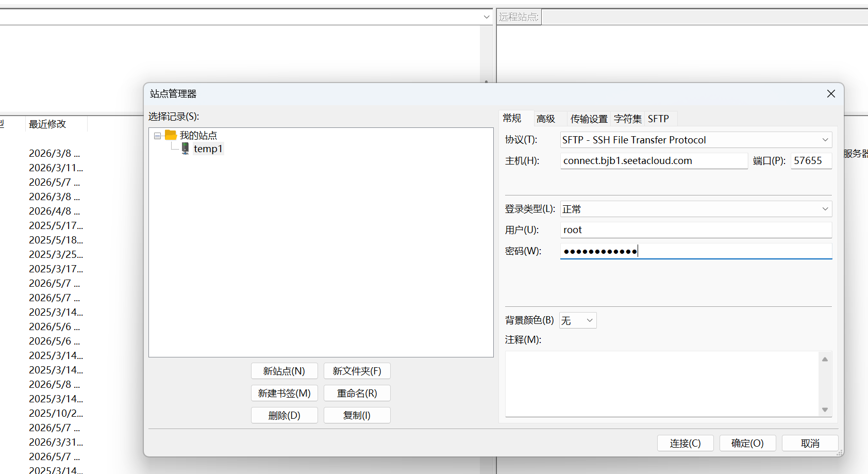This screenshot has height=474, width=868.
Task: Click the 密码 password field
Action: [696, 251]
